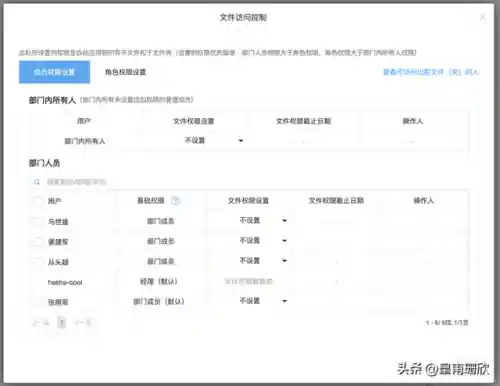
Task: Click the 操作人 header in 部门人员 table
Action: [424, 200]
